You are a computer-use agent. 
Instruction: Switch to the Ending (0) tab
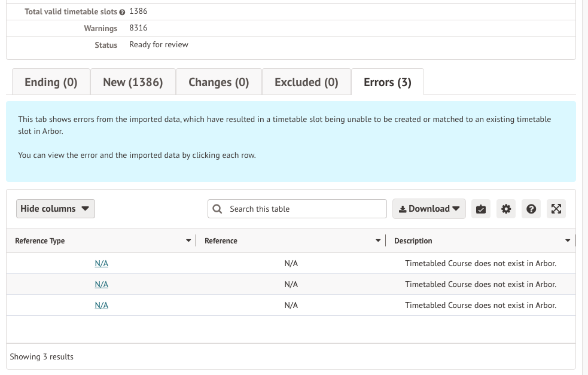point(51,83)
